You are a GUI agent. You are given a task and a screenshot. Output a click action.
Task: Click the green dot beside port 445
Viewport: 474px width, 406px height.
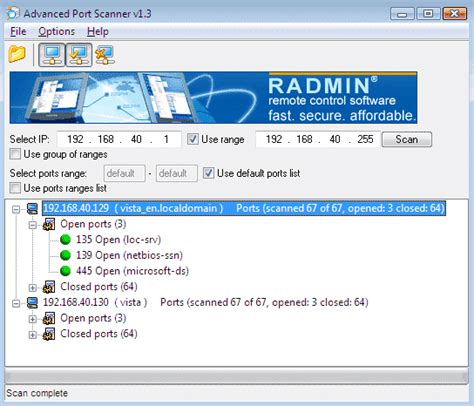tap(65, 271)
